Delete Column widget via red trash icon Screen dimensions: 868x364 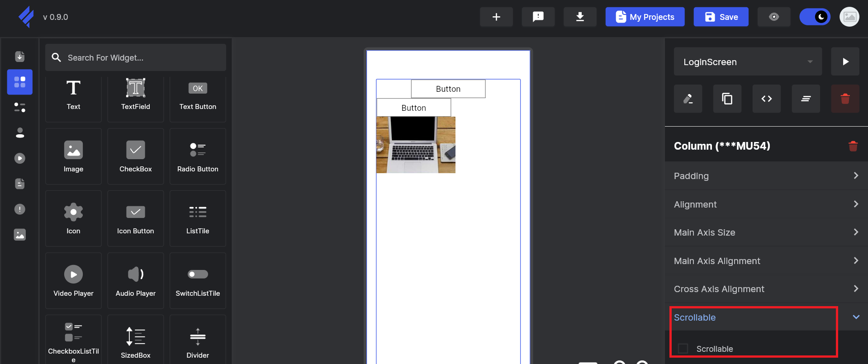(x=853, y=146)
